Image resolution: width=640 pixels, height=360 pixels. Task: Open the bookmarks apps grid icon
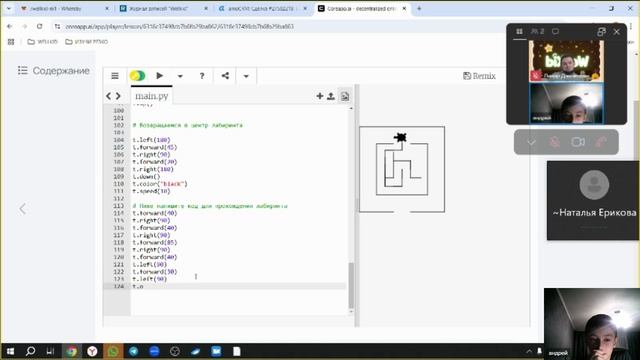coord(11,42)
